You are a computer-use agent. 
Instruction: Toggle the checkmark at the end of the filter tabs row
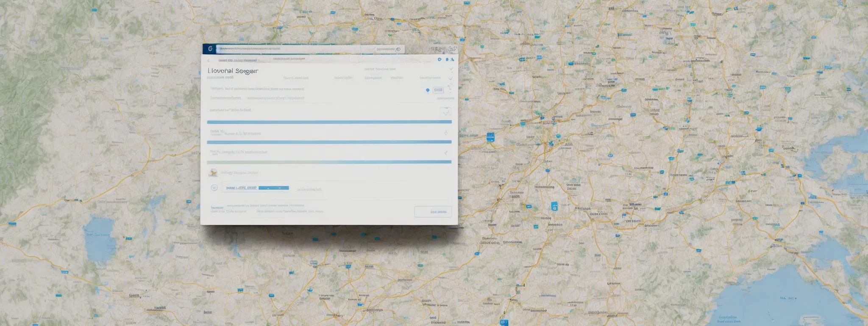pos(451,78)
